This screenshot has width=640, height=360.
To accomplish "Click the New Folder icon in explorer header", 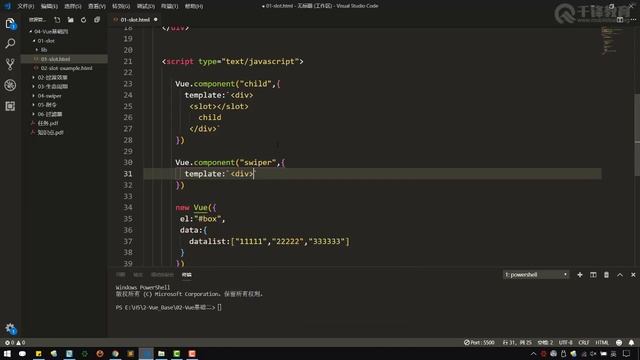I will coord(71,20).
